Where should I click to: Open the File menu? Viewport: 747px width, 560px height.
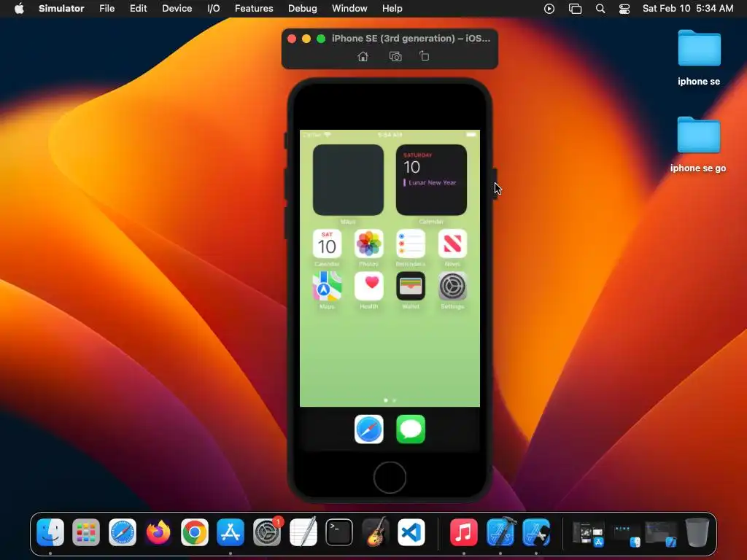pos(107,9)
